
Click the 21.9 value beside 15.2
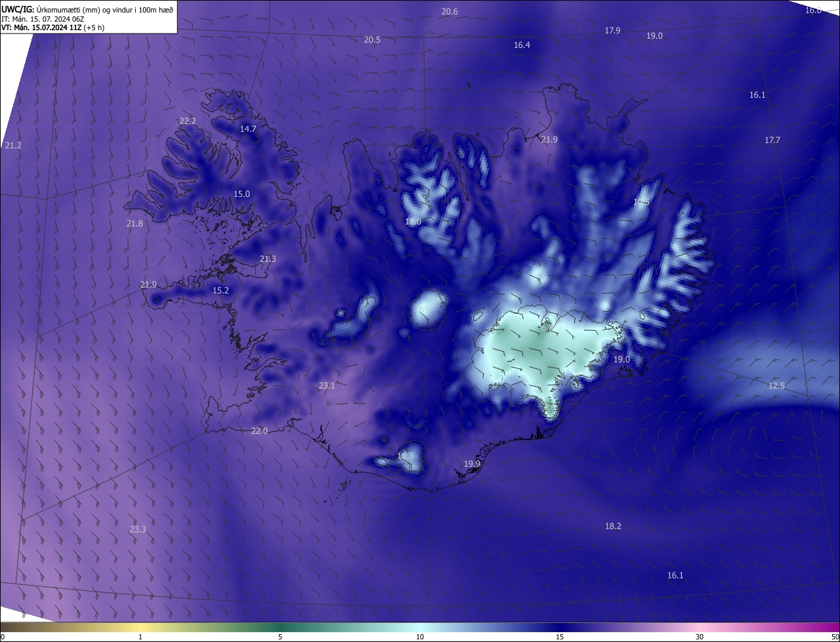(x=148, y=285)
